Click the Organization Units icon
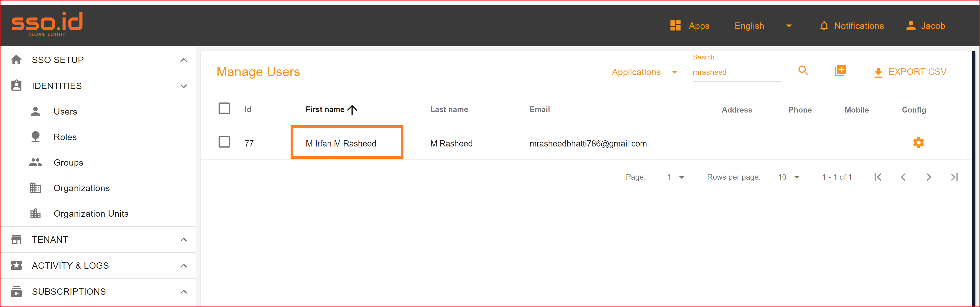 coord(35,213)
